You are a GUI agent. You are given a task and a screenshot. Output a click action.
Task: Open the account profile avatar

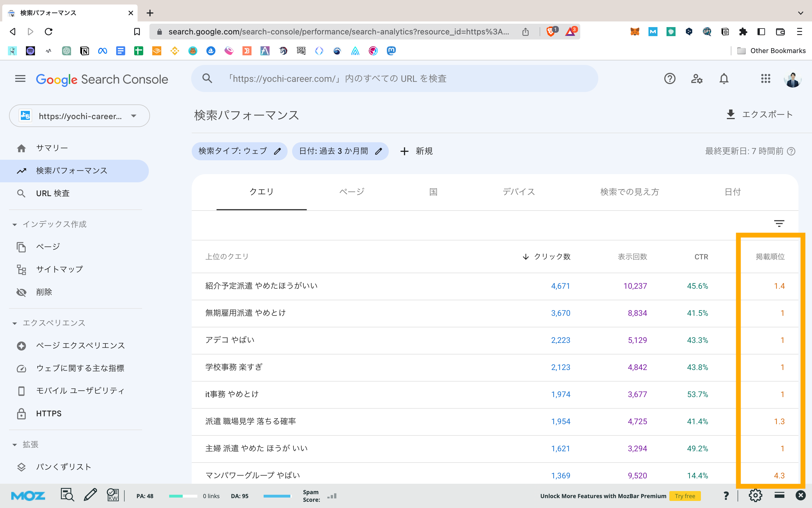point(793,79)
